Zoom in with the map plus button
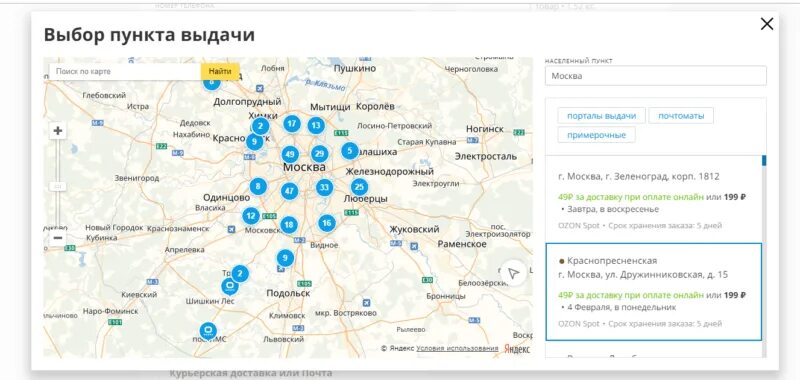 click(x=58, y=131)
